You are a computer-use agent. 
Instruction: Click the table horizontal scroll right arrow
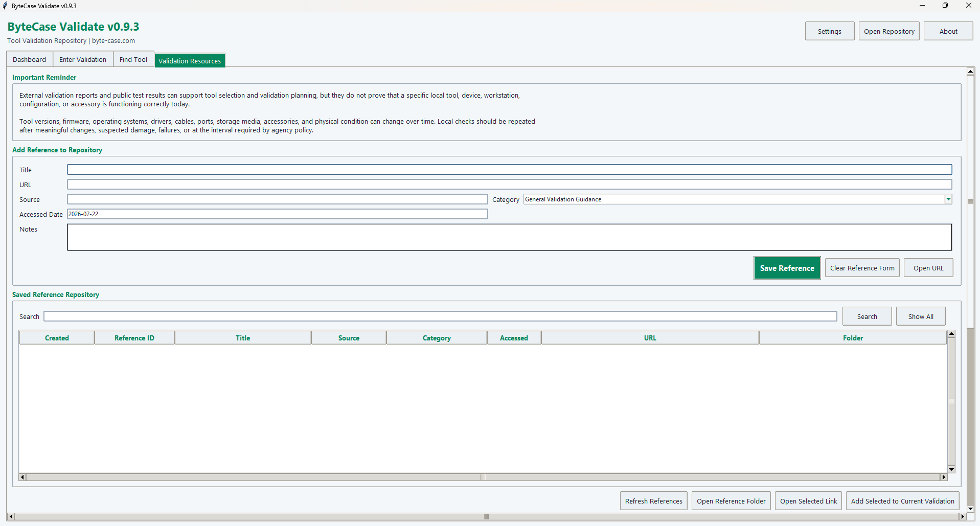pos(944,477)
